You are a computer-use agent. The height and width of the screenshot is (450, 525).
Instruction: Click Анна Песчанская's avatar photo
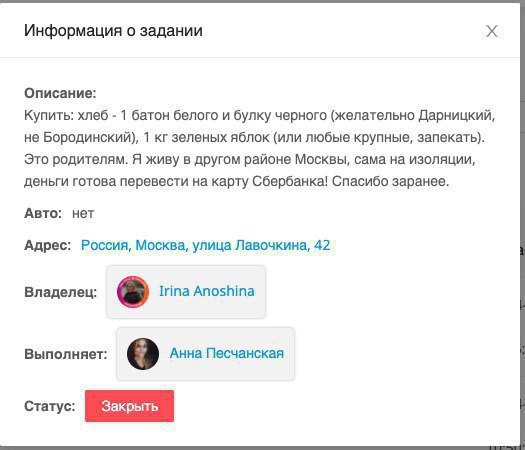click(143, 354)
